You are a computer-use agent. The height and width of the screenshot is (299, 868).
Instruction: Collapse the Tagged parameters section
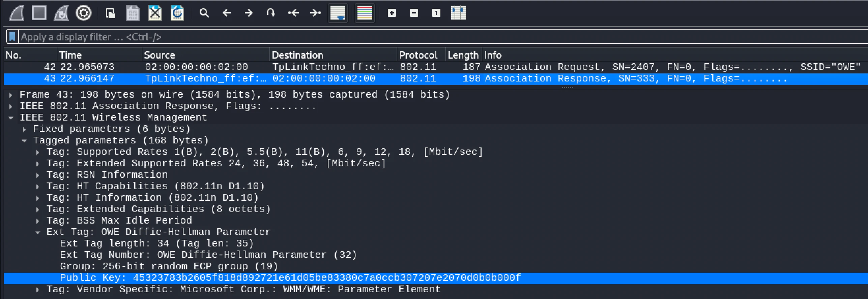tap(24, 141)
